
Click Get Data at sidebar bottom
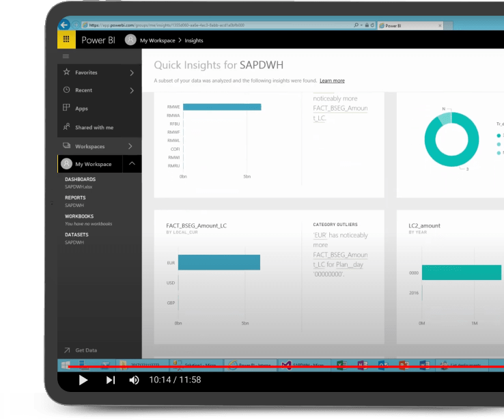pyautogui.click(x=86, y=350)
